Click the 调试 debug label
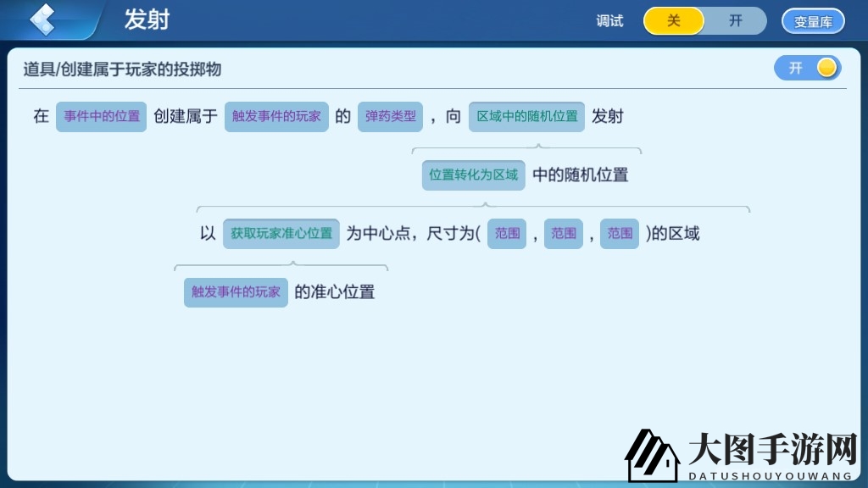 click(x=609, y=21)
